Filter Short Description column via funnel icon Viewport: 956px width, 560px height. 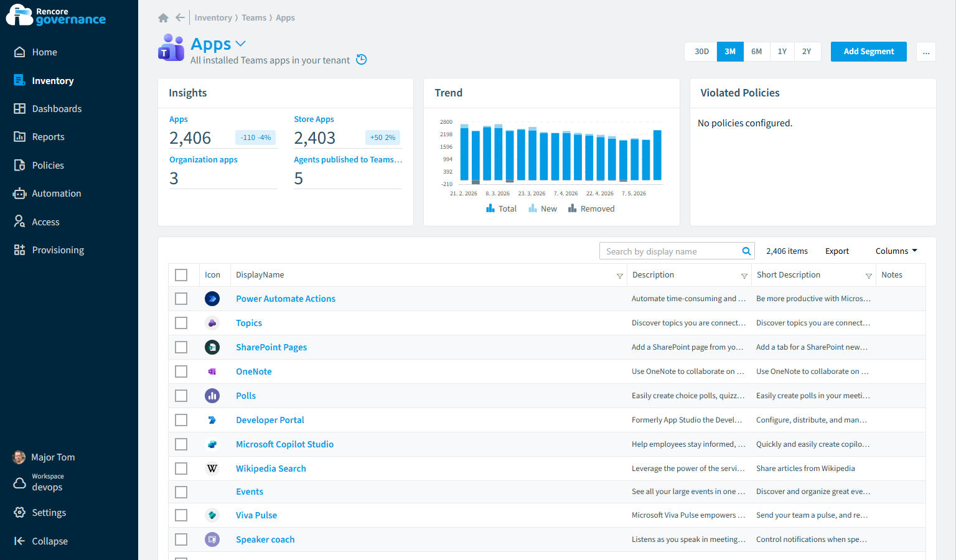[868, 276]
